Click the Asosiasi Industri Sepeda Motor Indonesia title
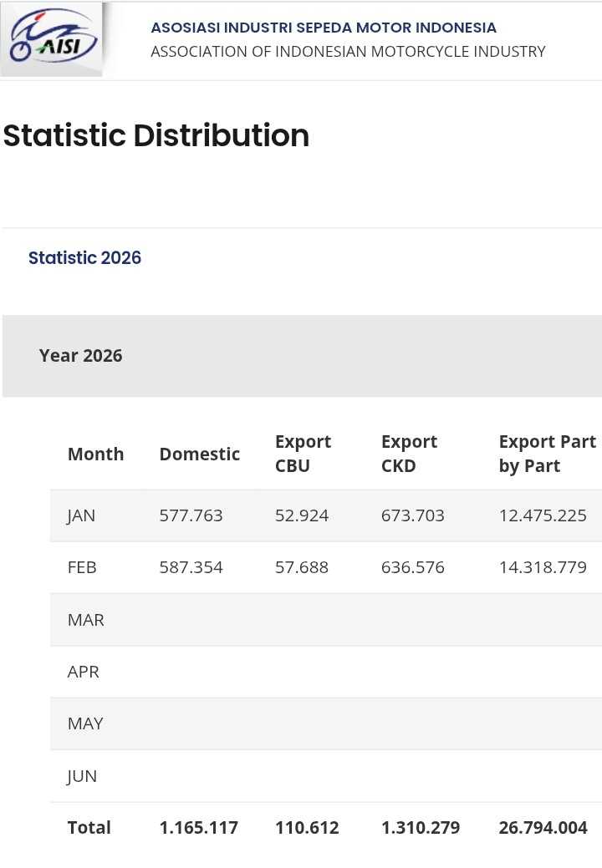 (324, 28)
